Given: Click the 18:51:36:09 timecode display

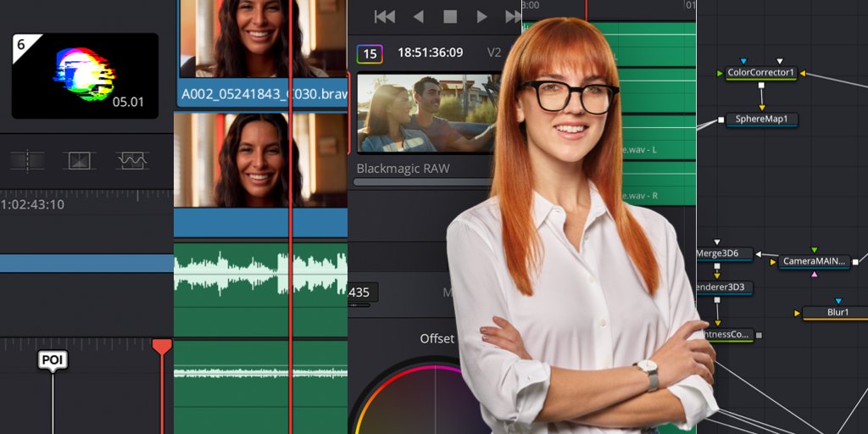Looking at the screenshot, I should 431,53.
